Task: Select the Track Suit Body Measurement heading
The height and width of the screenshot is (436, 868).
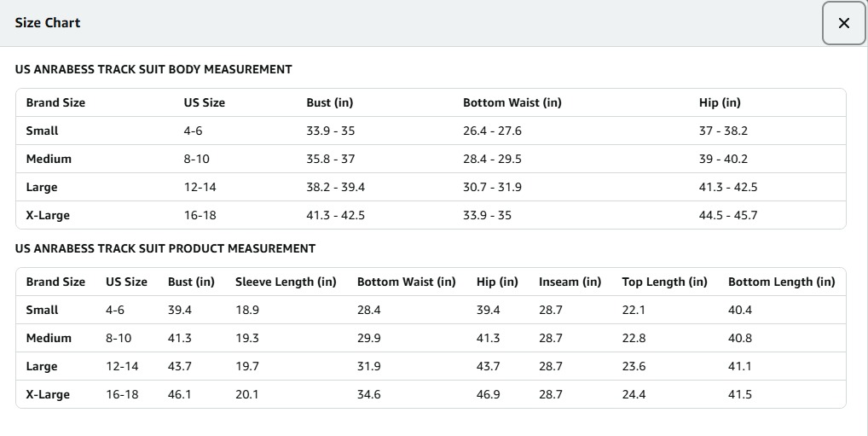Action: pyautogui.click(x=153, y=69)
